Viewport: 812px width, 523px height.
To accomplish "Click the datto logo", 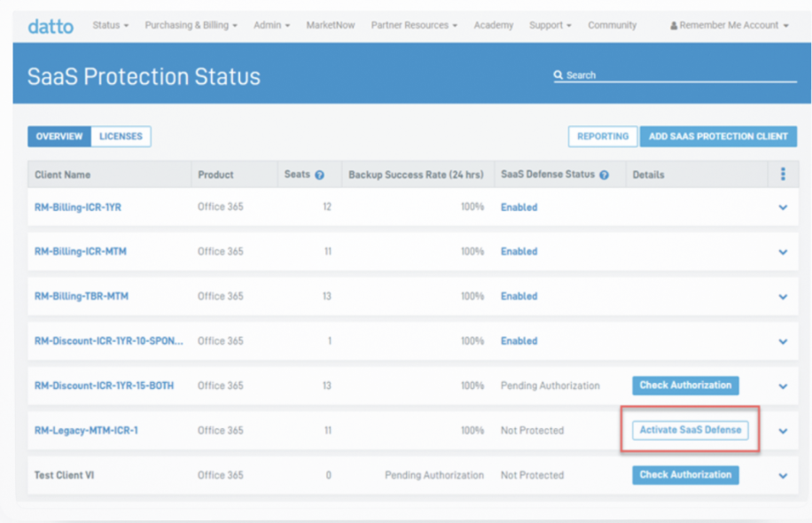I will click(x=51, y=27).
